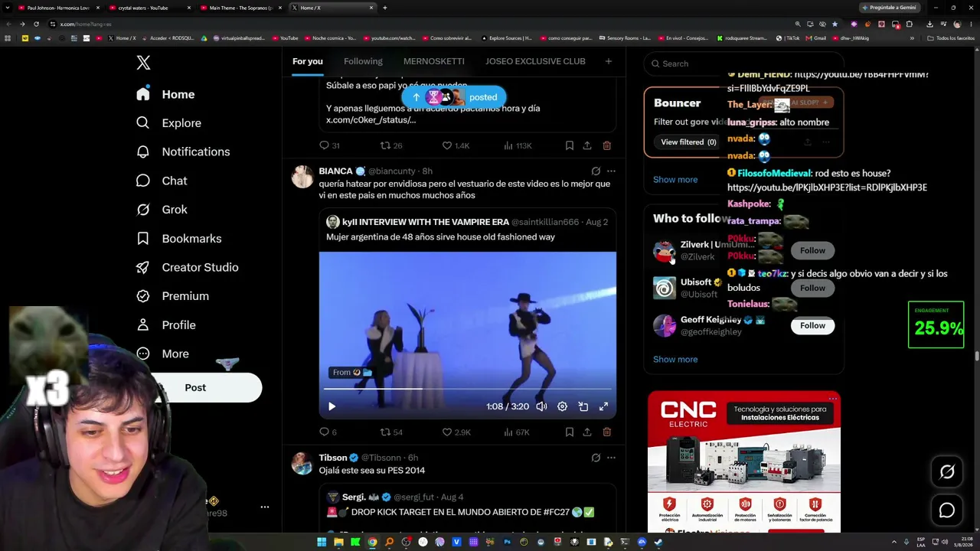Bookmark BIANCA's post
Image resolution: width=980 pixels, height=551 pixels.
(570, 432)
